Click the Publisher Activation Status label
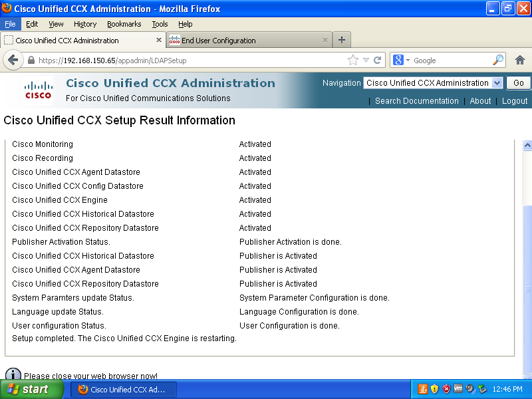 point(61,242)
